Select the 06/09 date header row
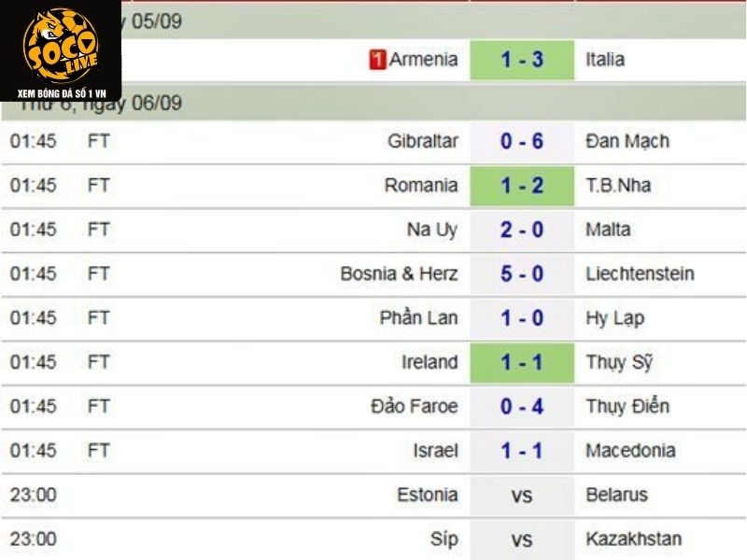Image resolution: width=747 pixels, height=560 pixels. click(x=373, y=104)
